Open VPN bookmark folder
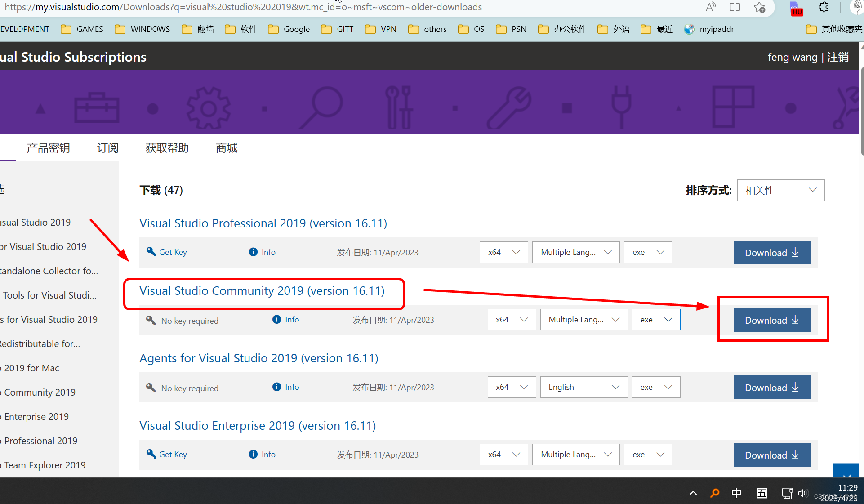Screen dimensions: 864x504 pyautogui.click(x=381, y=29)
